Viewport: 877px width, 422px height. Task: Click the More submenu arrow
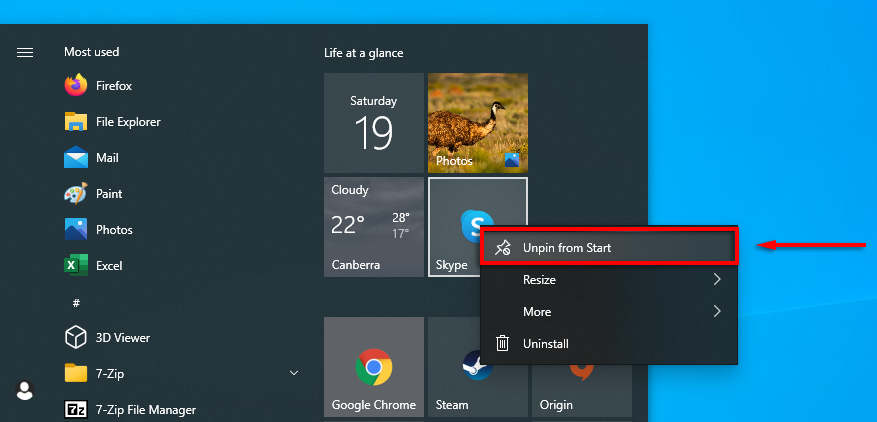point(717,311)
